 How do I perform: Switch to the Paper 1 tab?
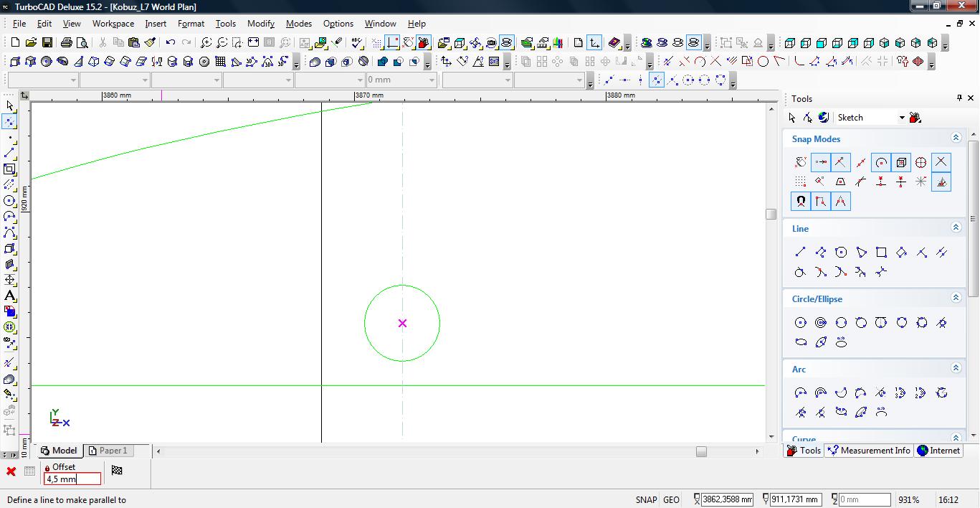pyautogui.click(x=108, y=451)
